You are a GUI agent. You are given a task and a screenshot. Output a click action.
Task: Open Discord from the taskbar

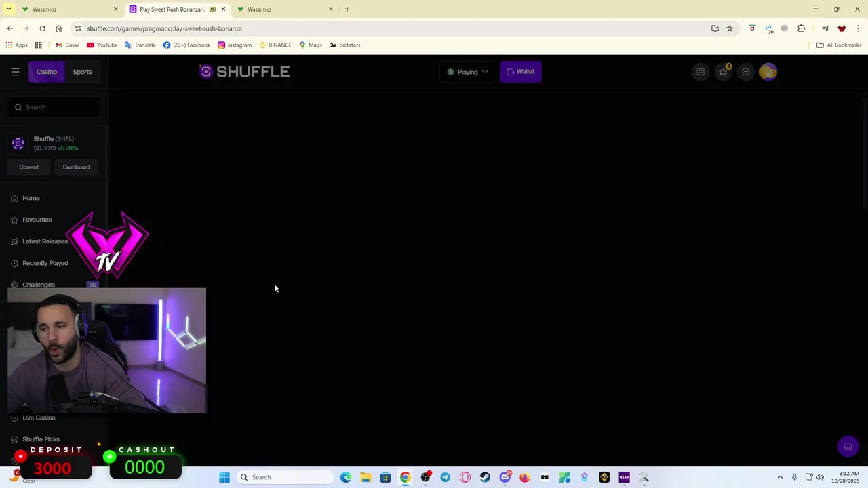pyautogui.click(x=505, y=477)
